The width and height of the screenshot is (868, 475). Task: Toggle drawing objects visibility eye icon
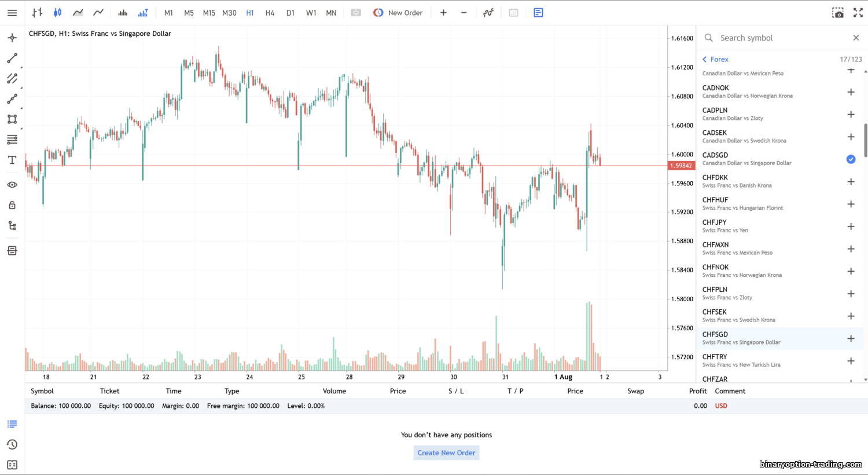[x=12, y=185]
